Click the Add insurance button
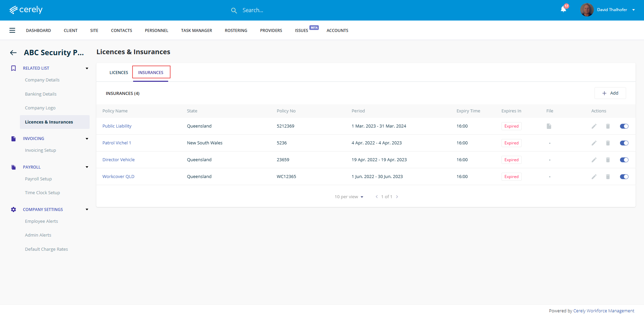The width and height of the screenshot is (644, 315). tap(610, 93)
